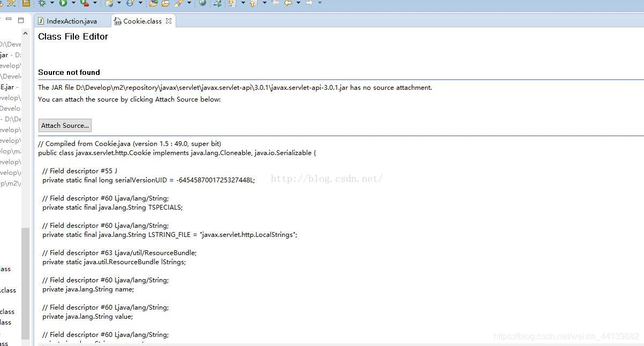Open the New Class dropdown arrow

click(140, 3)
